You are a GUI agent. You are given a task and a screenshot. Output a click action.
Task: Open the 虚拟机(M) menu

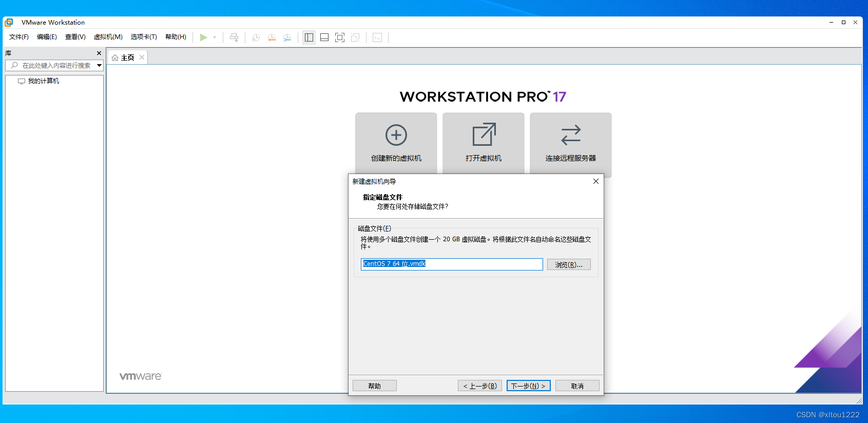point(108,37)
